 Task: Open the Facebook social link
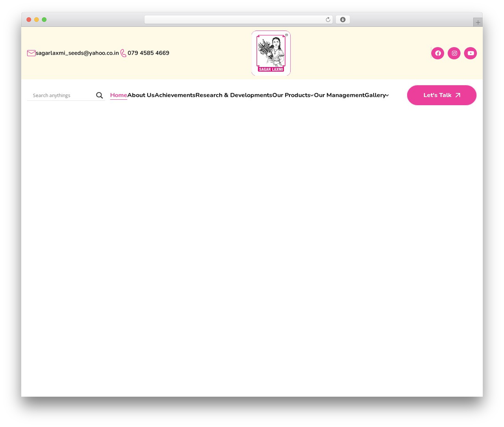point(438,53)
